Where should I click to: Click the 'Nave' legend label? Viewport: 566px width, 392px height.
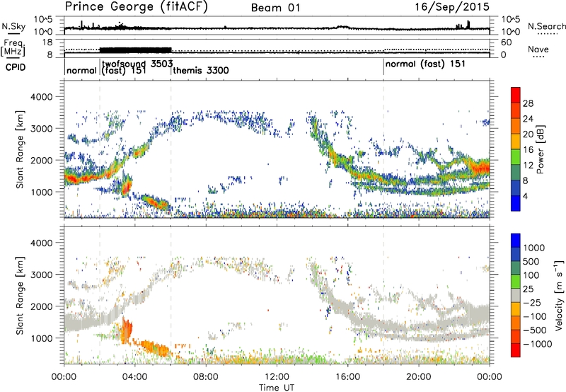[538, 49]
